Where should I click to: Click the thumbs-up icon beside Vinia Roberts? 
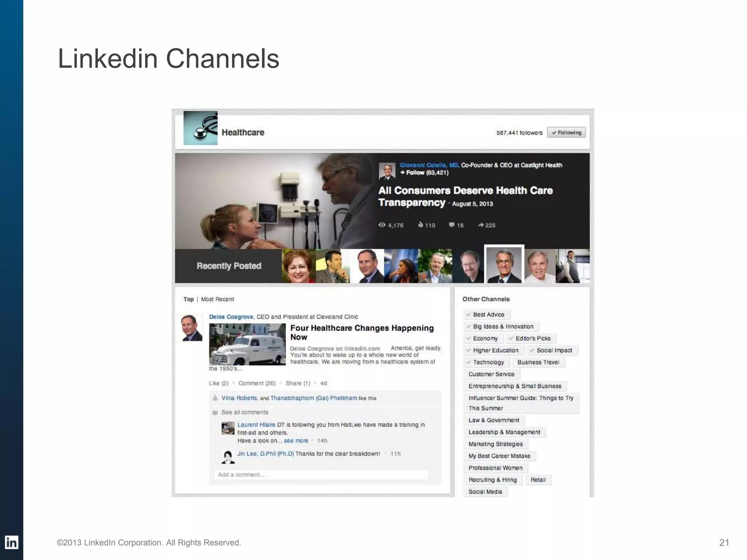click(215, 398)
